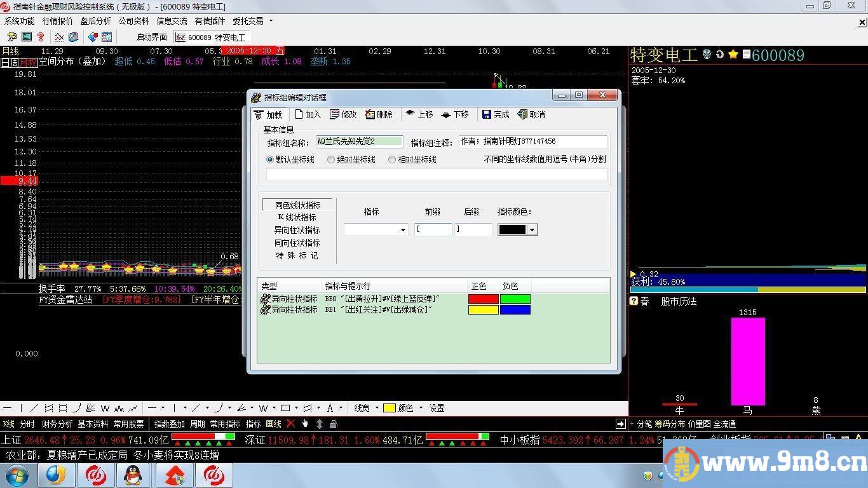The height and width of the screenshot is (488, 868).
Task: Click the 指标组名称 name input field
Action: tap(359, 141)
